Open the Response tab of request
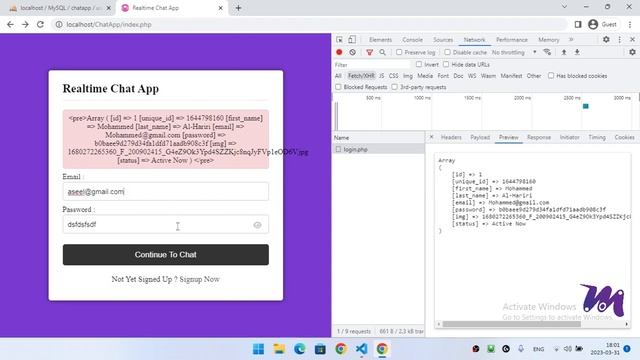The width and height of the screenshot is (640, 360). 539,138
